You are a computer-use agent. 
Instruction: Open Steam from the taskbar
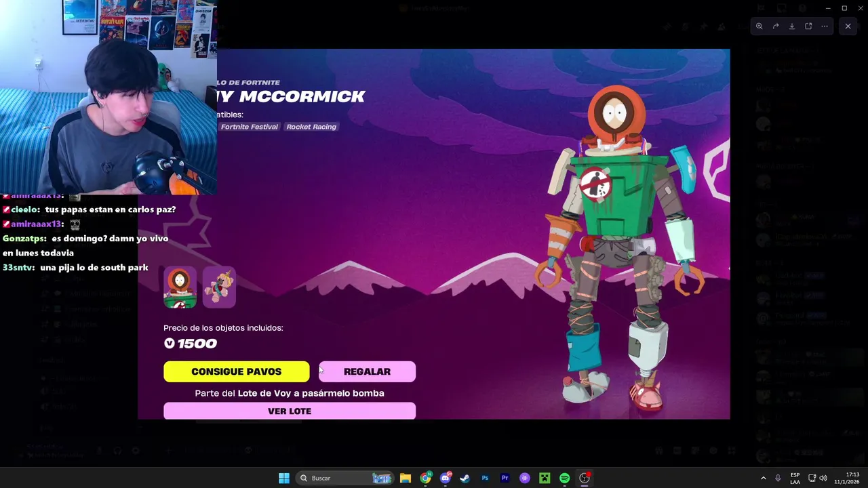465,478
